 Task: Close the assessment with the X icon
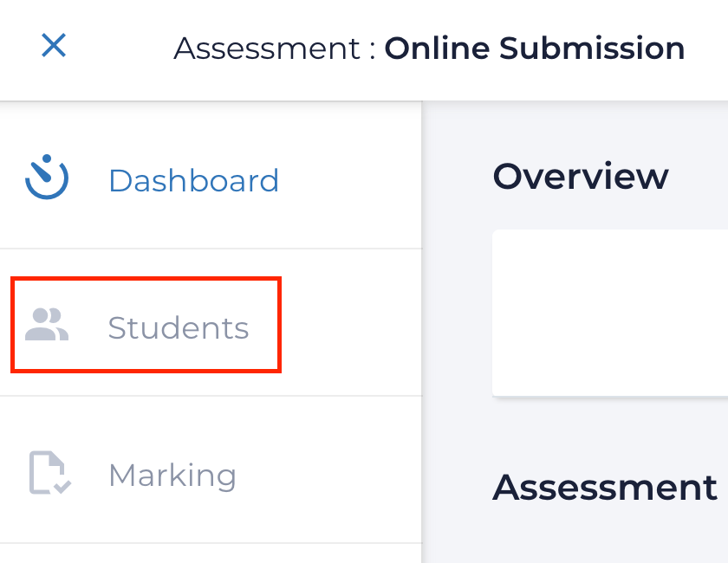[54, 46]
